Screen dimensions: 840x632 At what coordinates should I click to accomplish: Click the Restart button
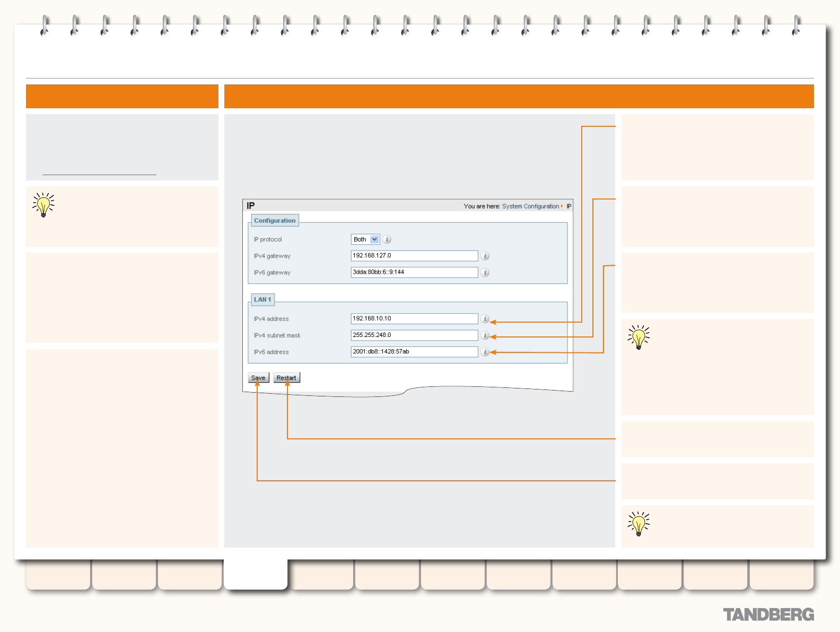click(x=286, y=378)
